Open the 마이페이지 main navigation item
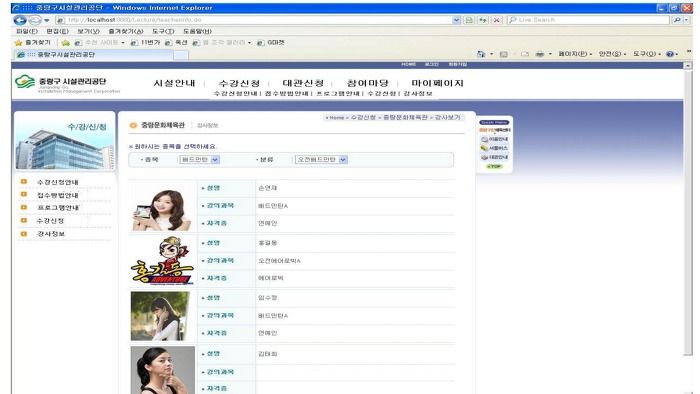Viewport: 700px width, 394px height. click(x=438, y=83)
